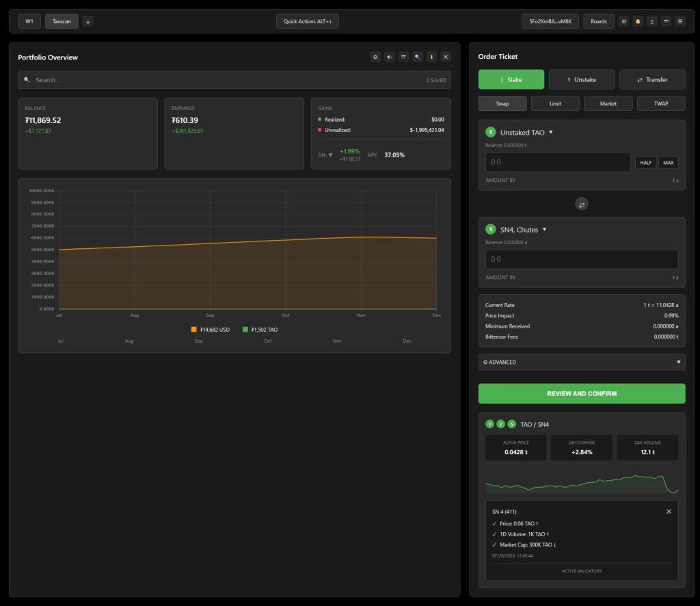Click the search magnifier icon in search bar

coord(27,80)
